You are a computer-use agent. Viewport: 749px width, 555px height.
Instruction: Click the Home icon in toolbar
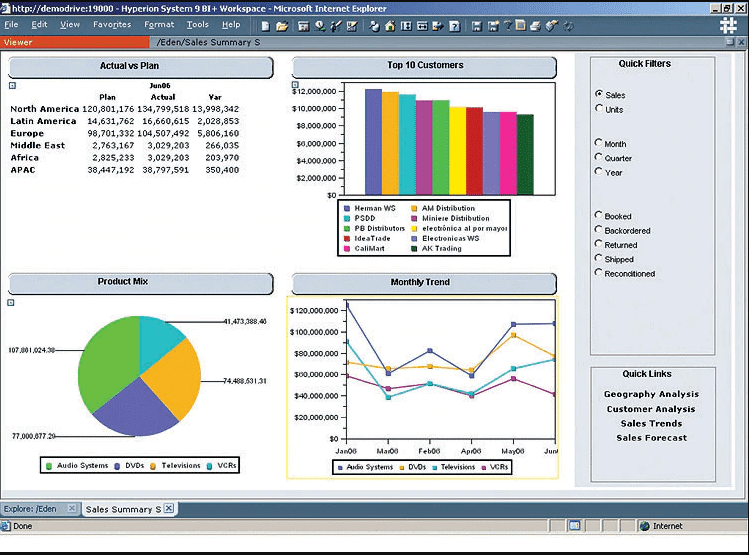[390, 25]
